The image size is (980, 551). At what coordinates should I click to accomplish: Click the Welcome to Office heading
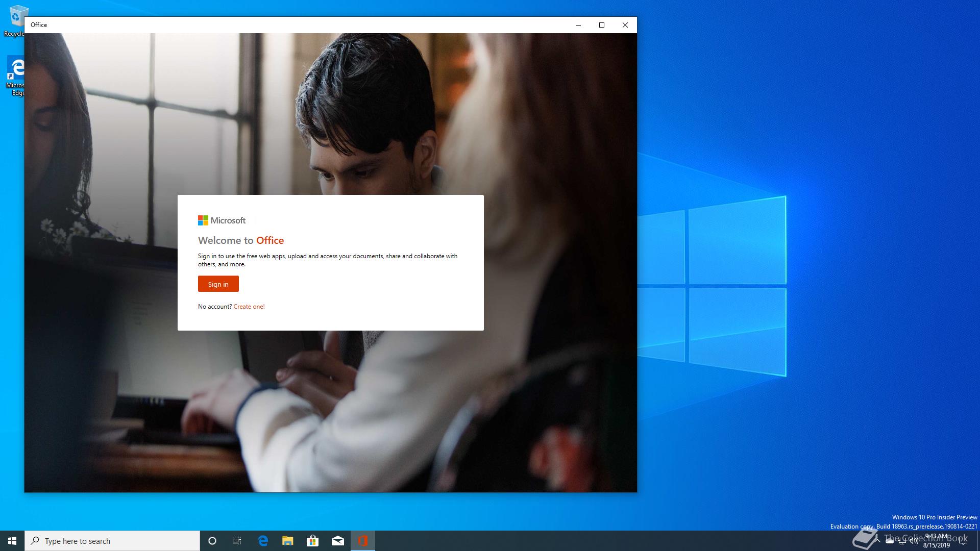pos(241,240)
